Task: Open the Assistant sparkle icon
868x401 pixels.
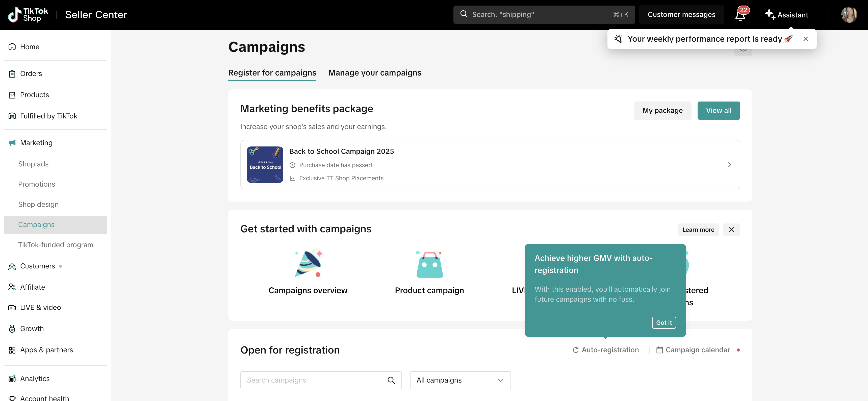Action: 769,14
